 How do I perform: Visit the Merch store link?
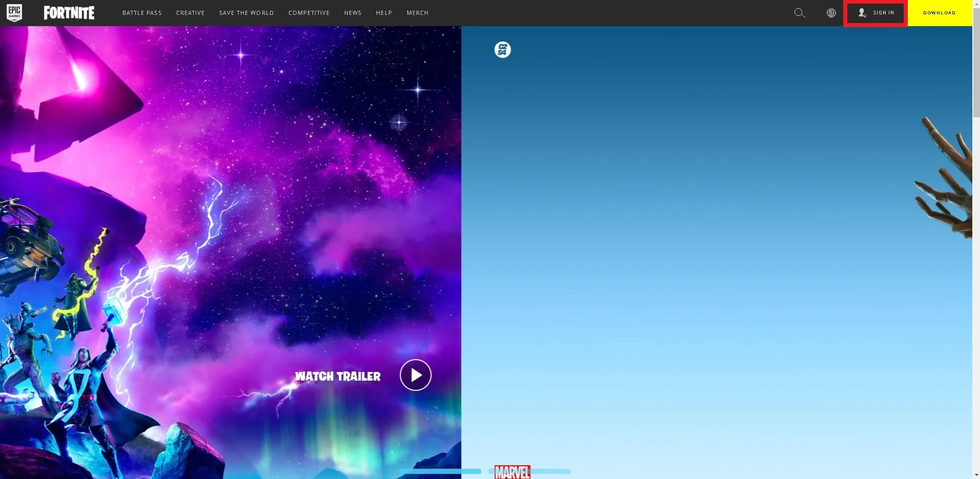pyautogui.click(x=418, y=13)
